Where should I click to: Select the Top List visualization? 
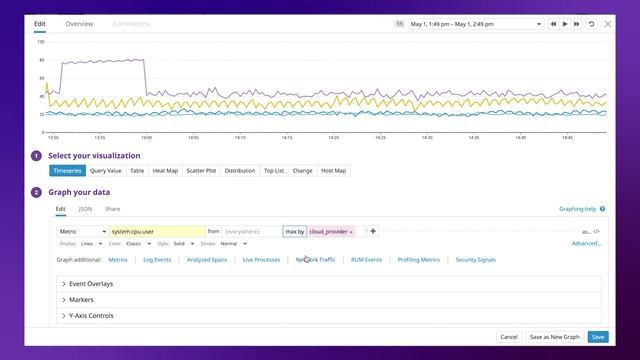(x=274, y=171)
